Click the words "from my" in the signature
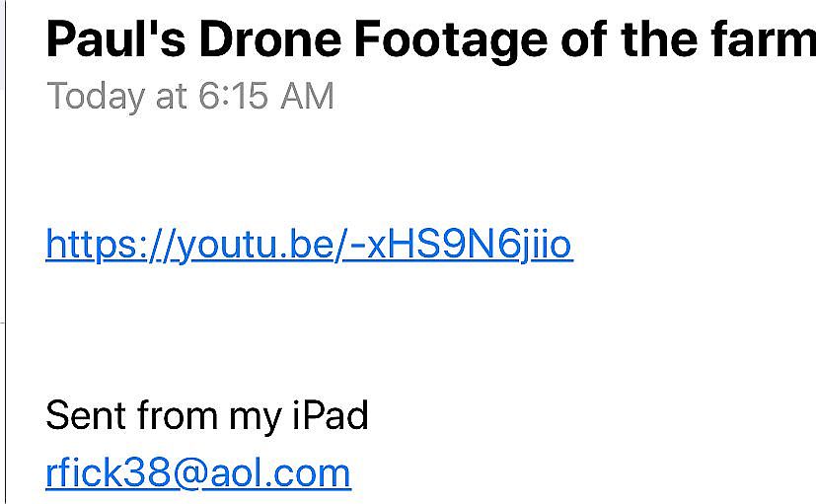The image size is (816, 504). (205, 415)
